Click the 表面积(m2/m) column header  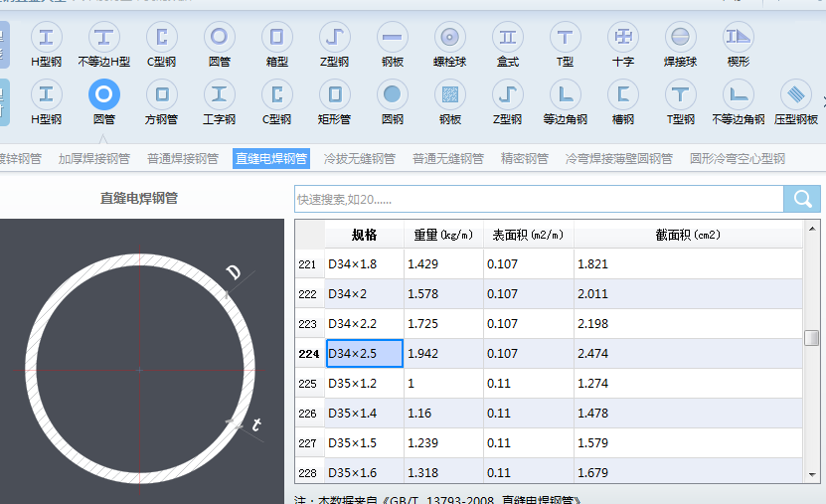tap(529, 235)
